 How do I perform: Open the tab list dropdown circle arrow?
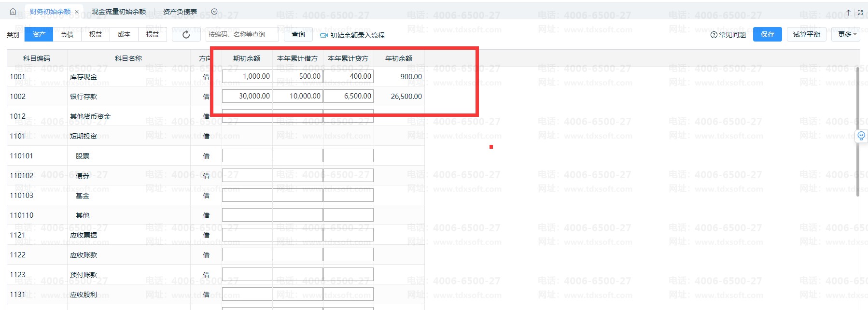[214, 12]
